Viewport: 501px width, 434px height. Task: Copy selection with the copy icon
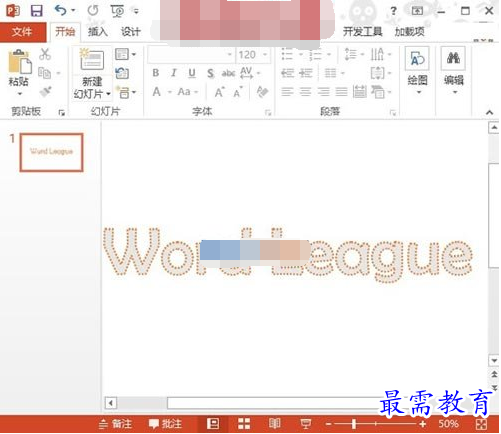[45, 73]
